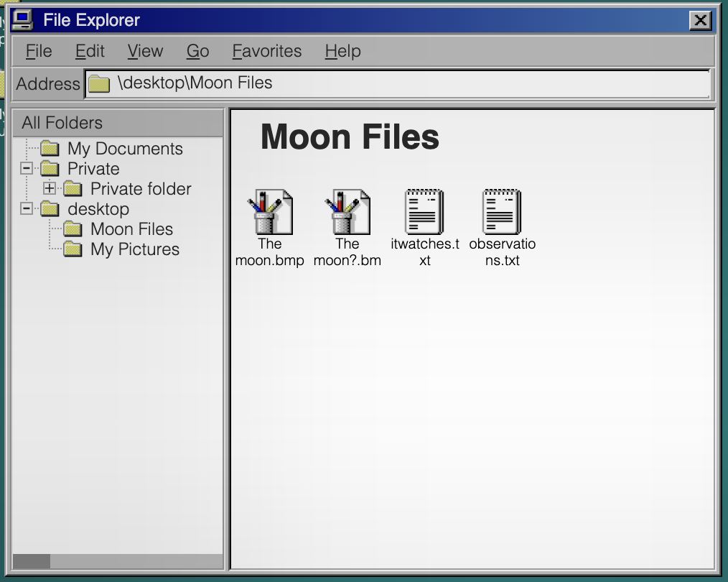Screen dimensions: 728x582
Task: Select the desktop folder icon in tree
Action: click(50, 209)
